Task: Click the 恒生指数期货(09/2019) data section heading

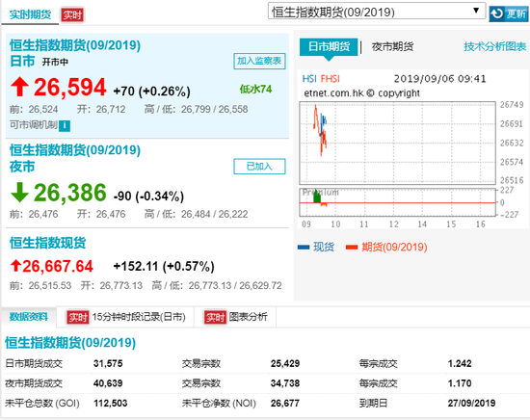Action: tap(70, 343)
